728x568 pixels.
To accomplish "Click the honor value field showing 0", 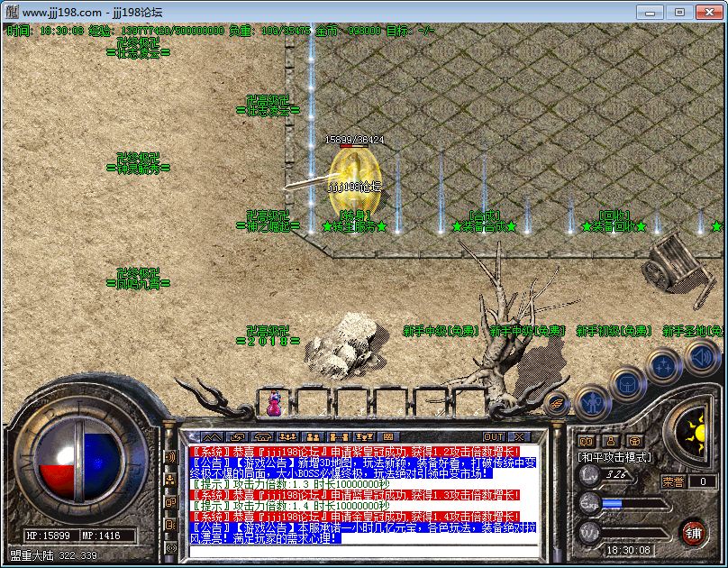I will click(x=703, y=481).
